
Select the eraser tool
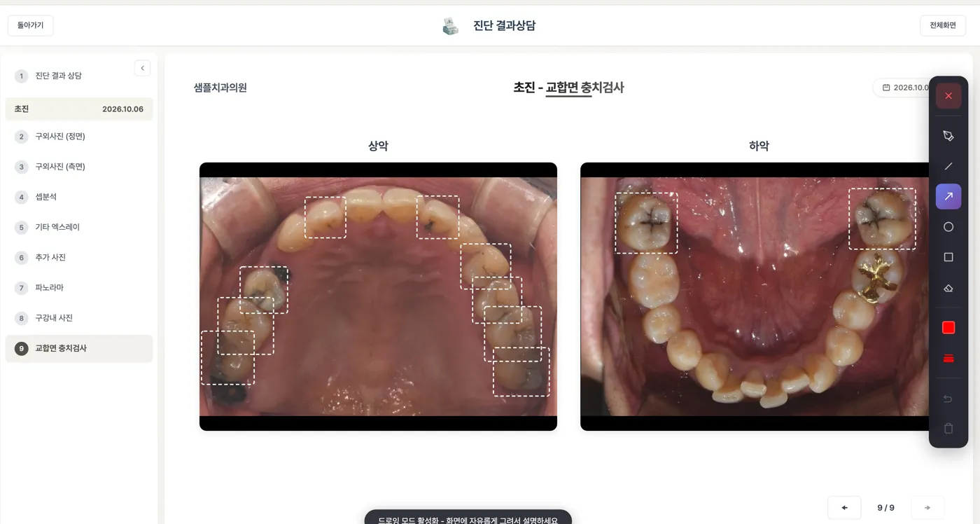pos(948,288)
